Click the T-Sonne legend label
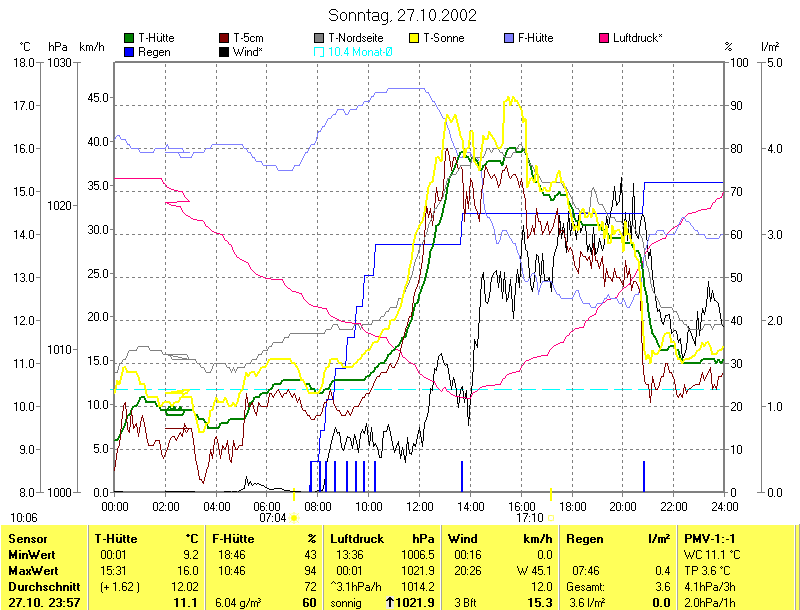The height and width of the screenshot is (610, 800). tap(444, 38)
